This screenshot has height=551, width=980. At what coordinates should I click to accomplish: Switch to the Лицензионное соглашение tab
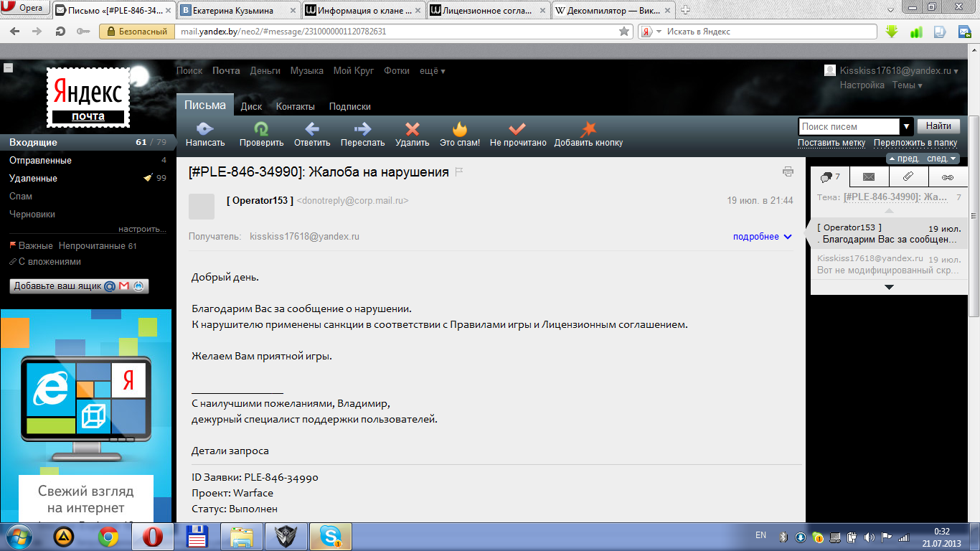pos(489,10)
